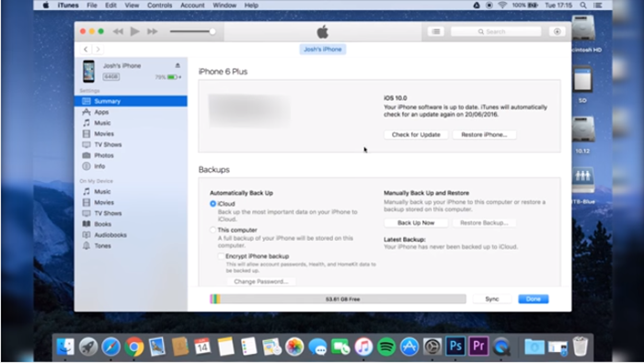Skip to the next track

point(152,31)
